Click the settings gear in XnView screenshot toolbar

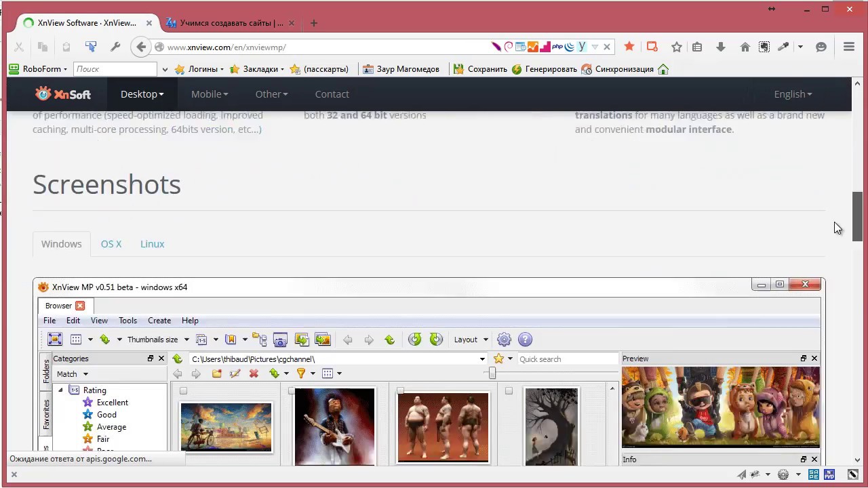pos(504,340)
